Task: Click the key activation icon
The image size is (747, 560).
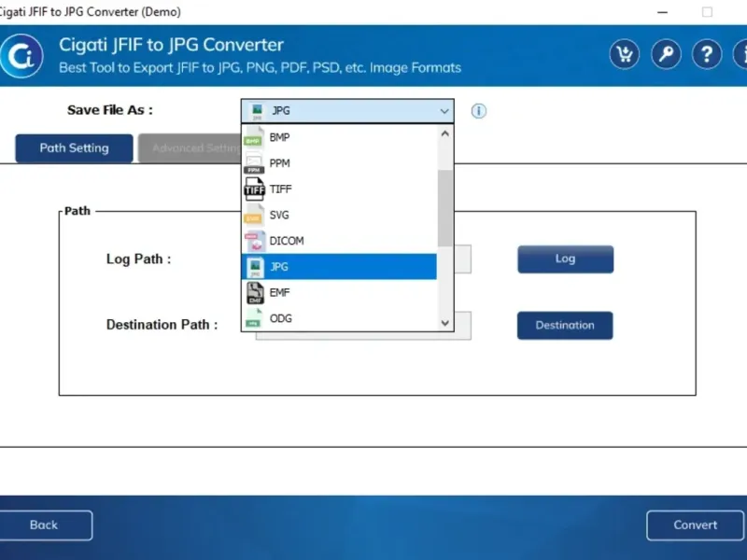Action: tap(666, 54)
